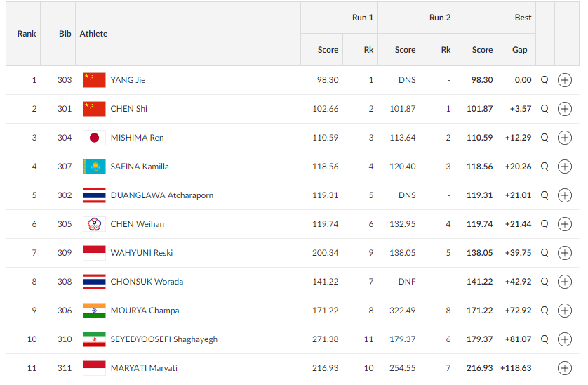Click the Bib column header
588x385 pixels.
(x=65, y=34)
